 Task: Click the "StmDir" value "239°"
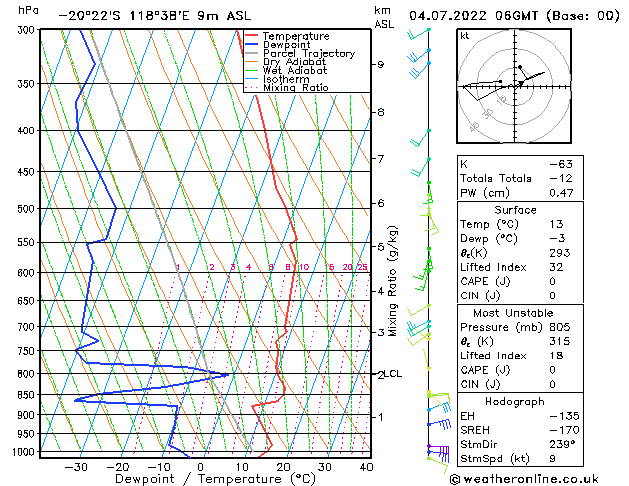coord(563,445)
